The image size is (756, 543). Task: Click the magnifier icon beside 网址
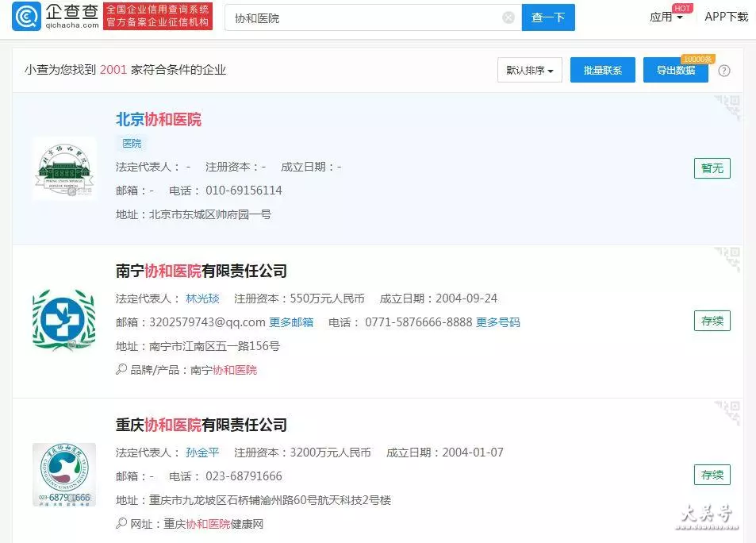pos(121,524)
